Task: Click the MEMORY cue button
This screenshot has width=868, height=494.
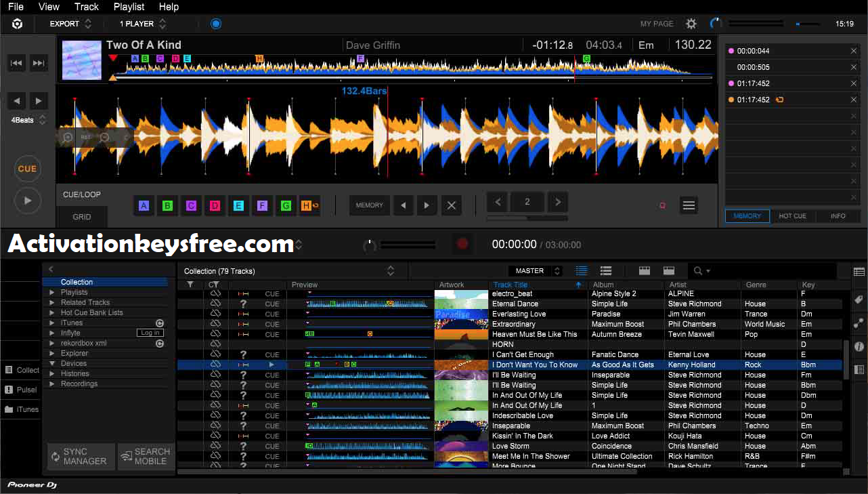Action: (x=370, y=205)
